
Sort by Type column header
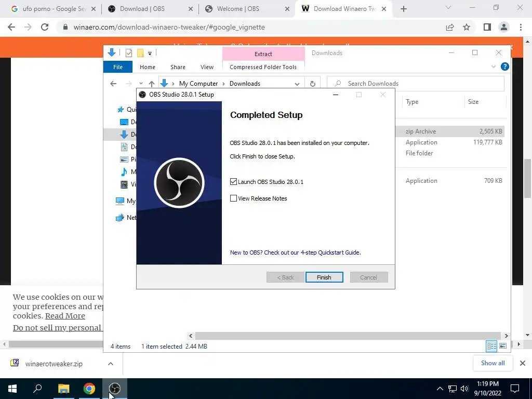click(412, 102)
